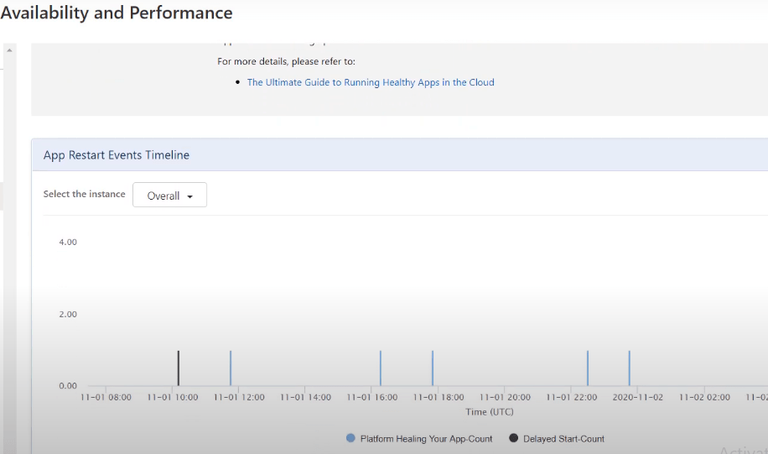This screenshot has width=768, height=454.
Task: Click the blue bar after 11-01 22:00
Action: (587, 368)
